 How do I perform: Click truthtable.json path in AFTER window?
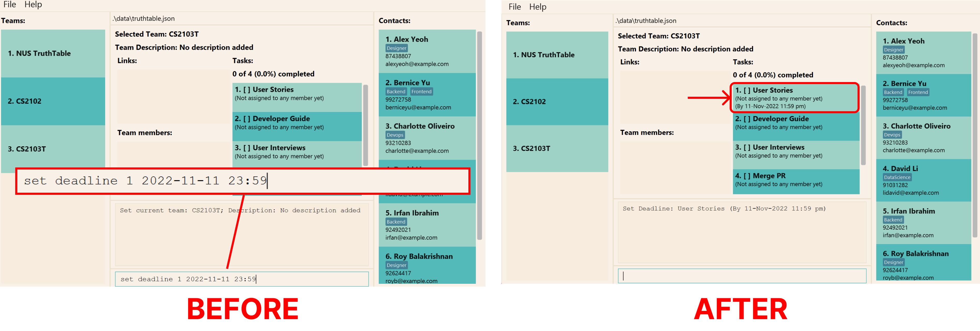(646, 21)
